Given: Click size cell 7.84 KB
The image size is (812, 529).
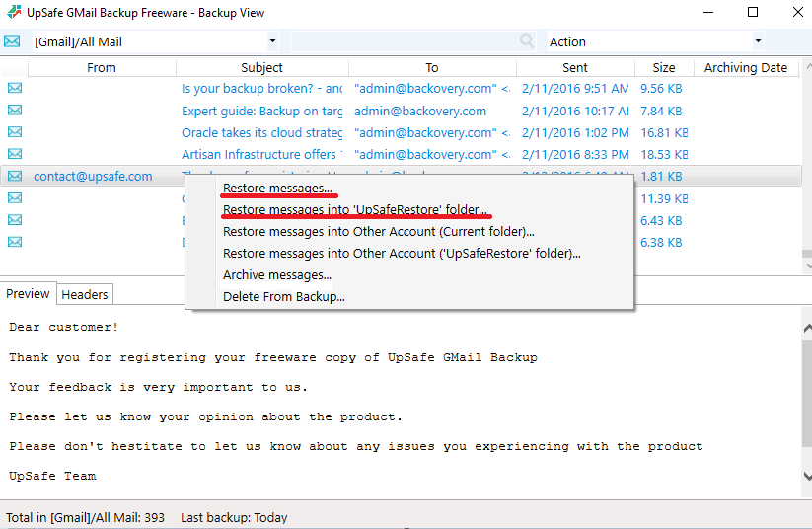Looking at the screenshot, I should [x=661, y=111].
